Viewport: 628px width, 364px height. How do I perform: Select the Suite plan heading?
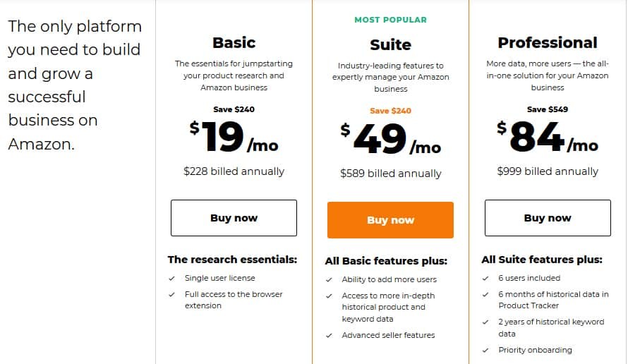[390, 44]
